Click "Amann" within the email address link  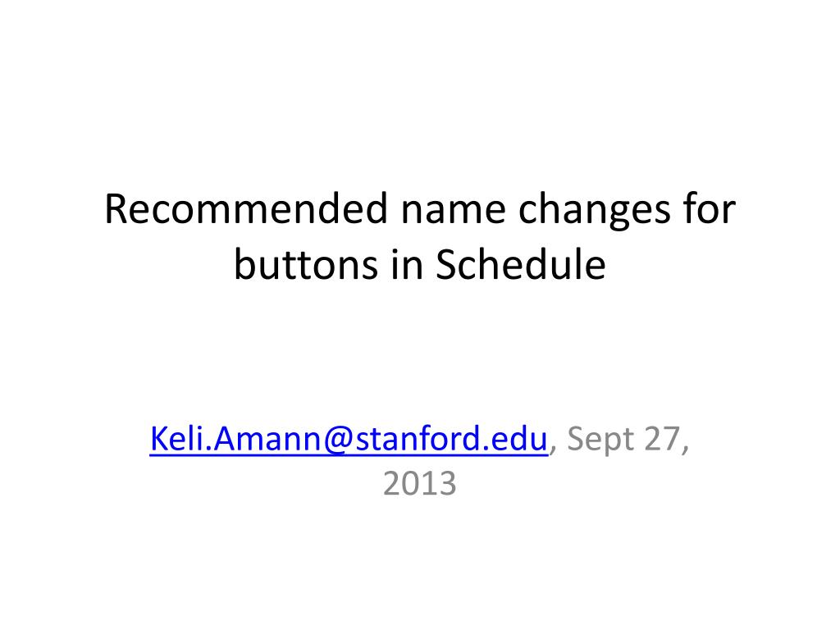click(267, 439)
